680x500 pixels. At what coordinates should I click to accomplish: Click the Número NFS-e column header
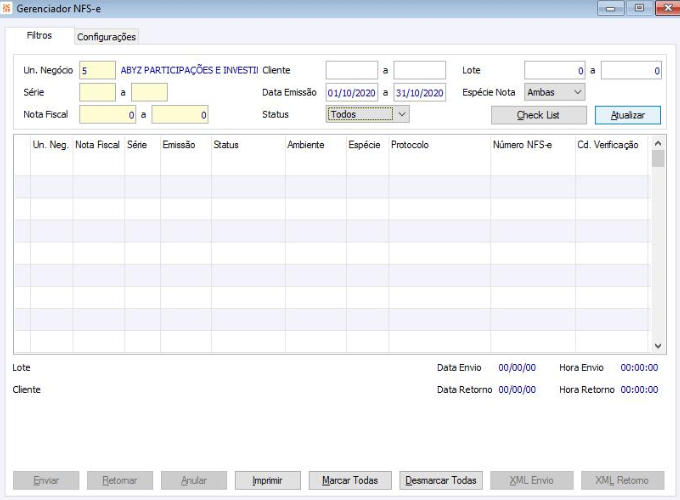click(533, 145)
